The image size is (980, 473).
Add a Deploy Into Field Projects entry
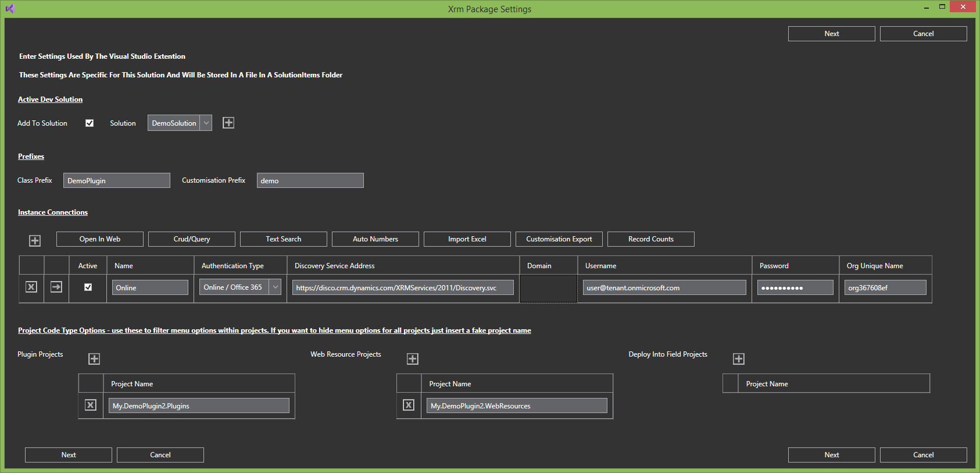[739, 359]
